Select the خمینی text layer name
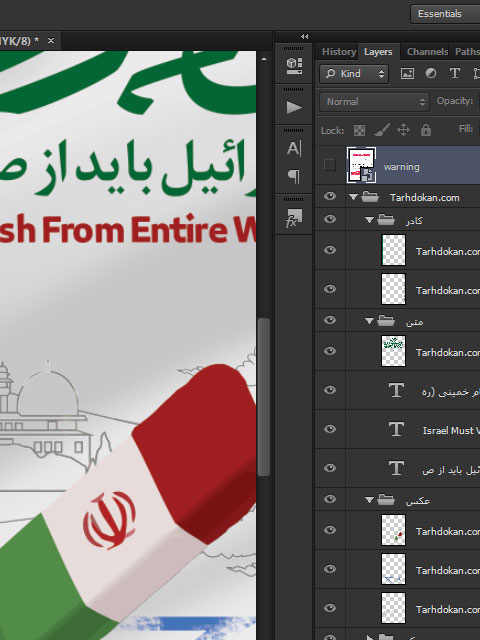 (x=451, y=392)
